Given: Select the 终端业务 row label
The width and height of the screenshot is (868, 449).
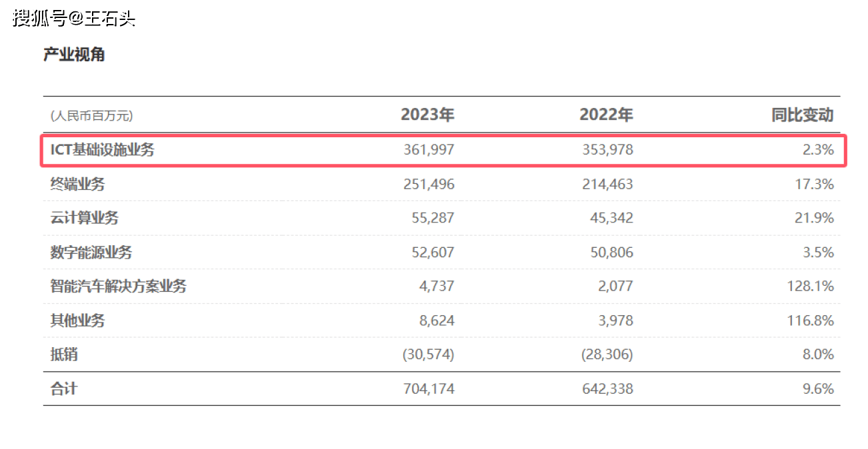Looking at the screenshot, I should click(77, 185).
